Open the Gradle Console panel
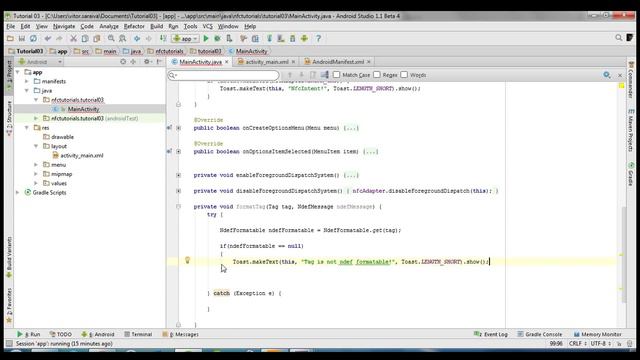640x360 pixels. click(540, 334)
